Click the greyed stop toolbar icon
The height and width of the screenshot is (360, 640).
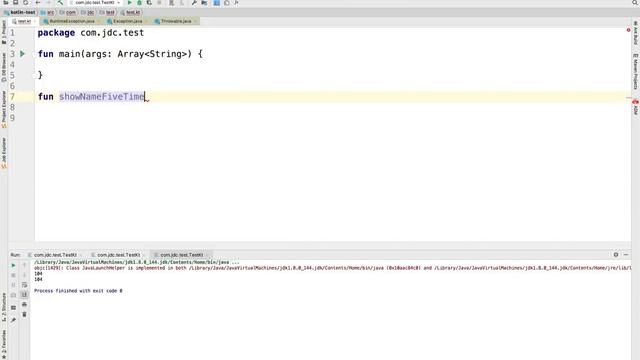click(x=159, y=2)
